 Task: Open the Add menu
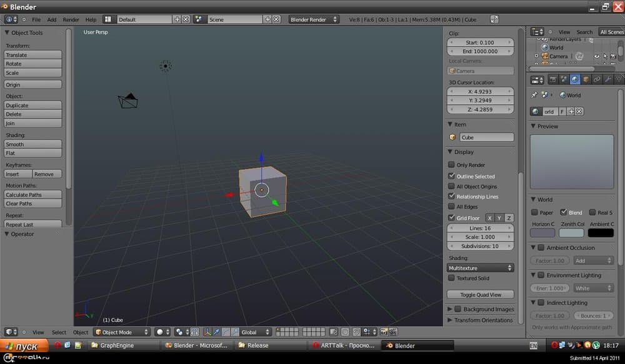(x=52, y=19)
